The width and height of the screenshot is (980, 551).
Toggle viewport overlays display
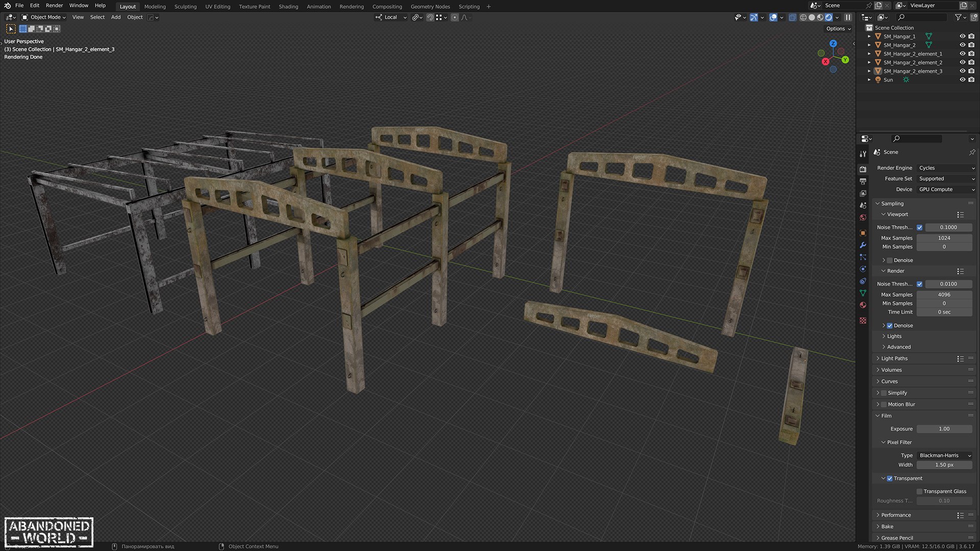[x=773, y=17]
